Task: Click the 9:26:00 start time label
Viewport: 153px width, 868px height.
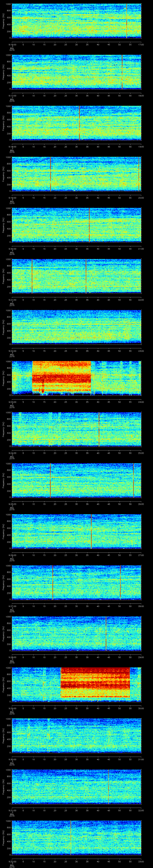Action: click(12, 555)
